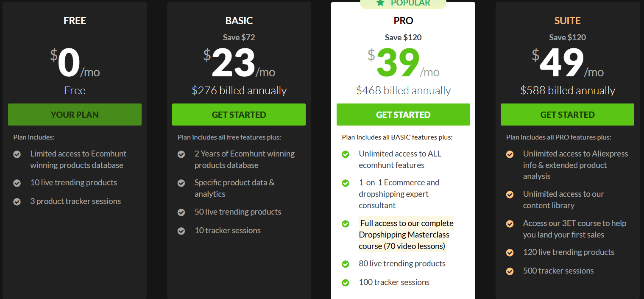This screenshot has height=299, width=644.
Task: Click orange checkmark beside 500 tracker sessions
Action: click(x=510, y=271)
